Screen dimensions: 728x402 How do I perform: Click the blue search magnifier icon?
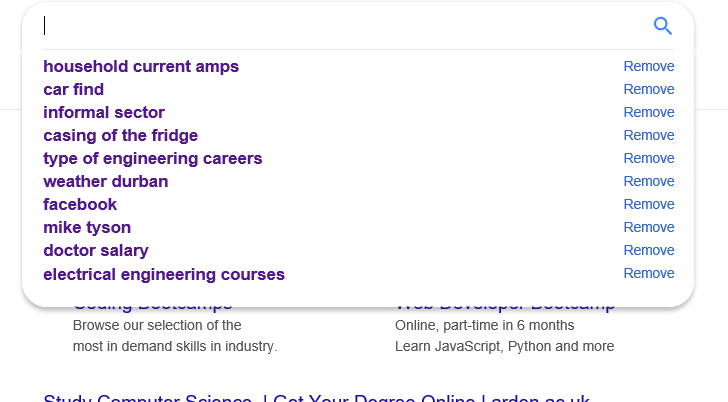(x=662, y=26)
